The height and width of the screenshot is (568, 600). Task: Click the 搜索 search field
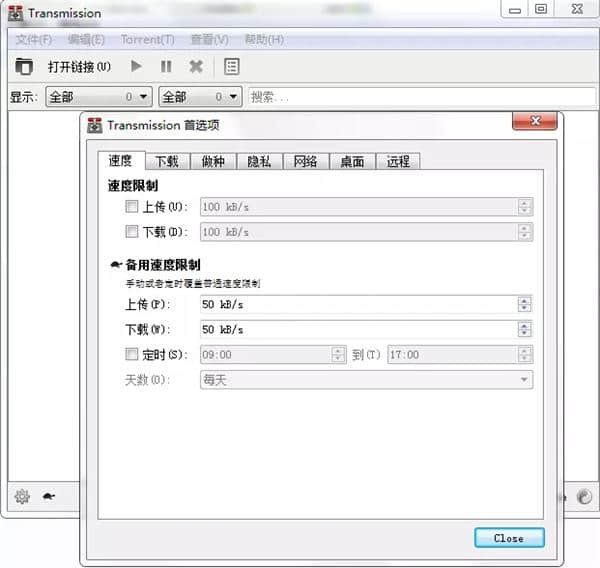click(x=422, y=97)
